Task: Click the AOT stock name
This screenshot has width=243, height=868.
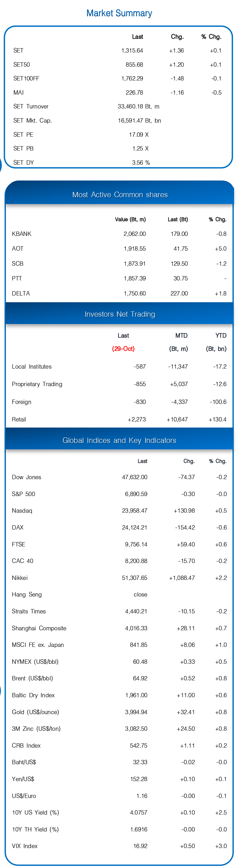Action: click(17, 249)
